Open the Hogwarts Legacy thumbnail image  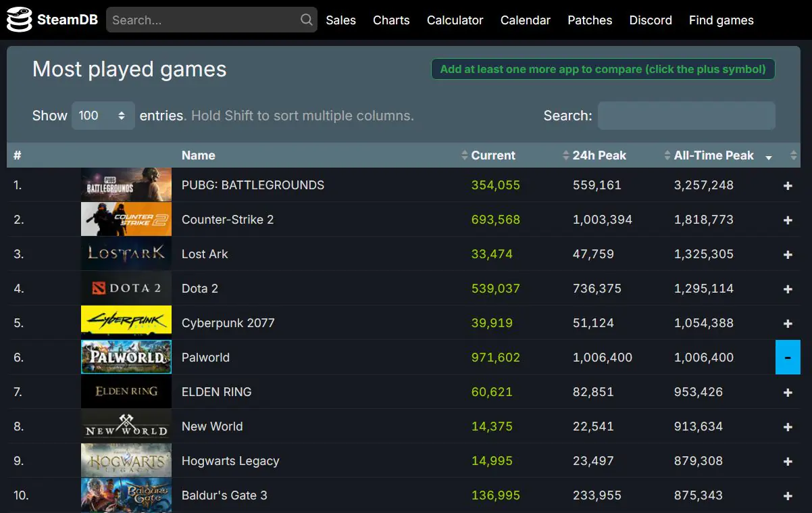coord(126,461)
